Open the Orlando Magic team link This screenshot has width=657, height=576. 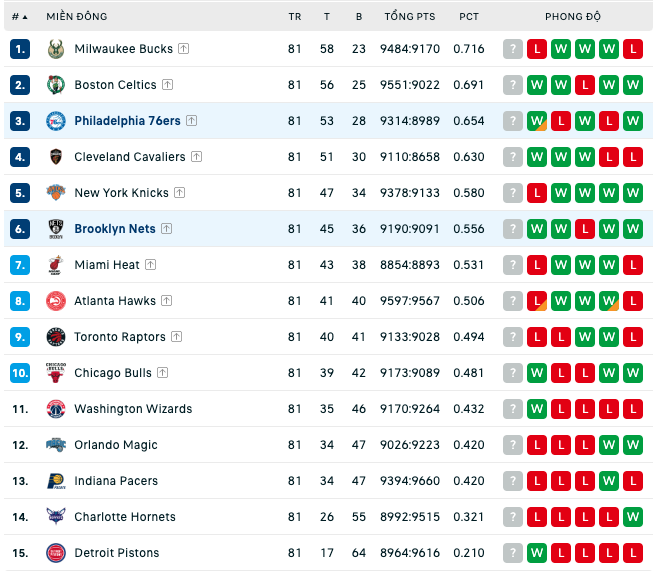point(116,445)
